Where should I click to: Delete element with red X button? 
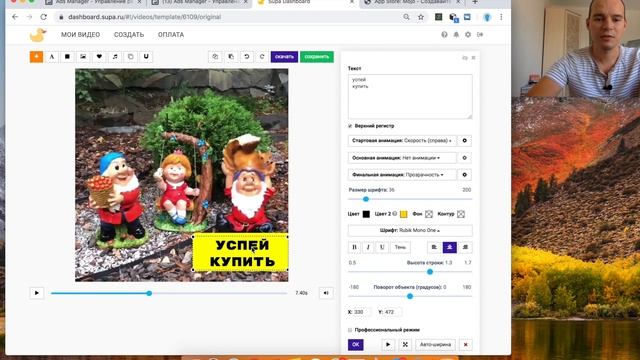point(465,344)
